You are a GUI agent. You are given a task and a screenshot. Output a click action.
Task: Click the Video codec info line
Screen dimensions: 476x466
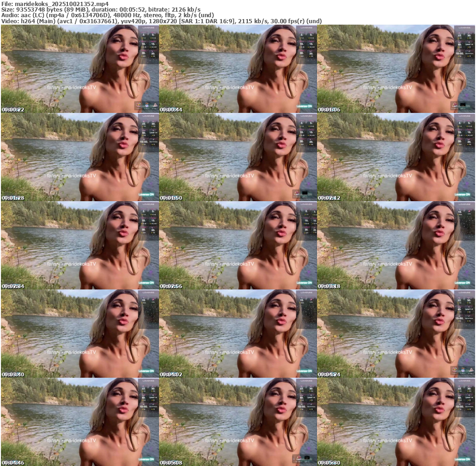pos(161,21)
